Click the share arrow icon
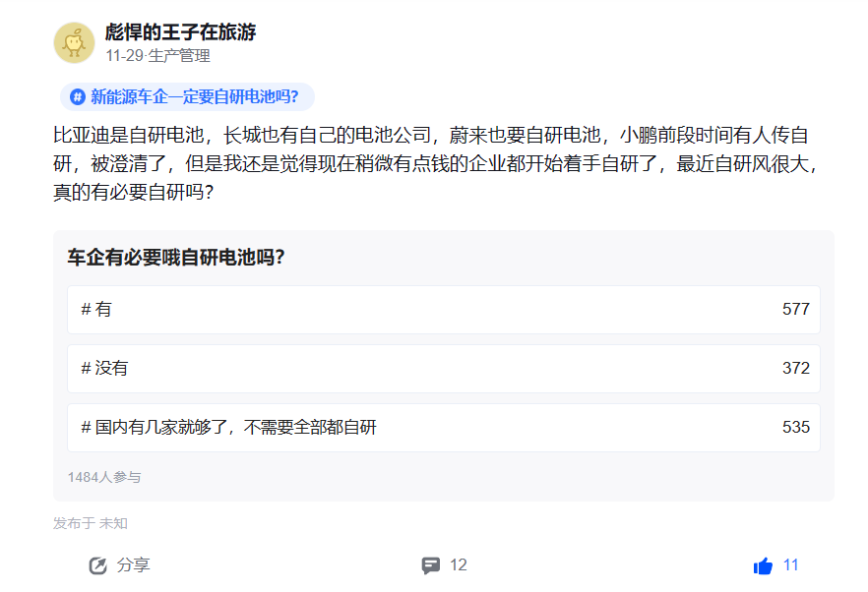The image size is (868, 592). pyautogui.click(x=97, y=565)
